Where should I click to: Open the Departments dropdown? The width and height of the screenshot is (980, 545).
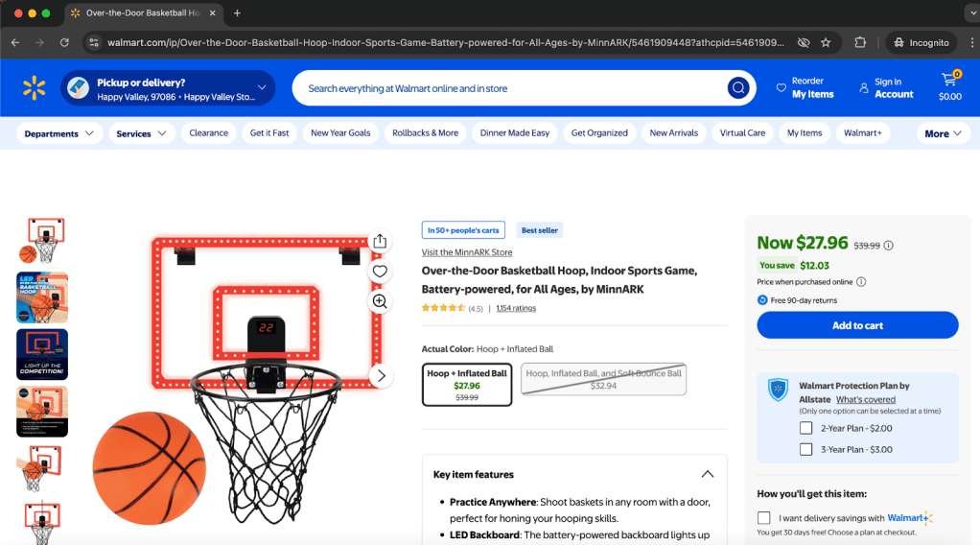58,133
